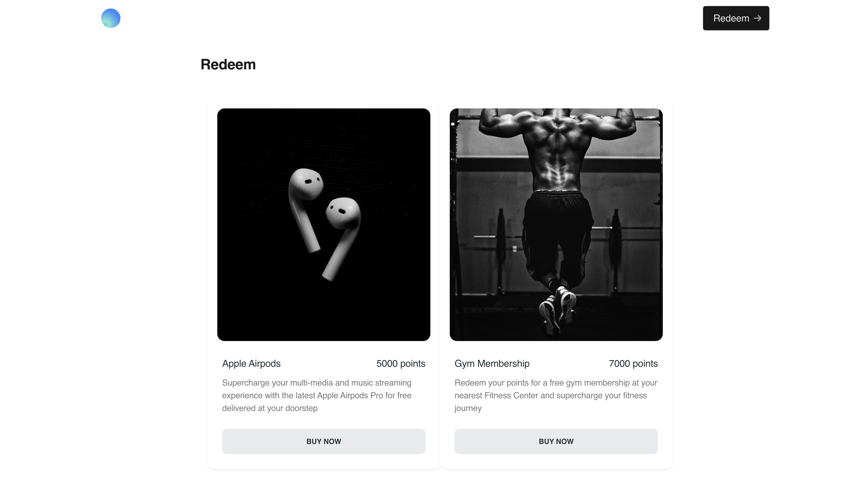
Task: Select the Gym Membership product title
Action: click(x=492, y=363)
